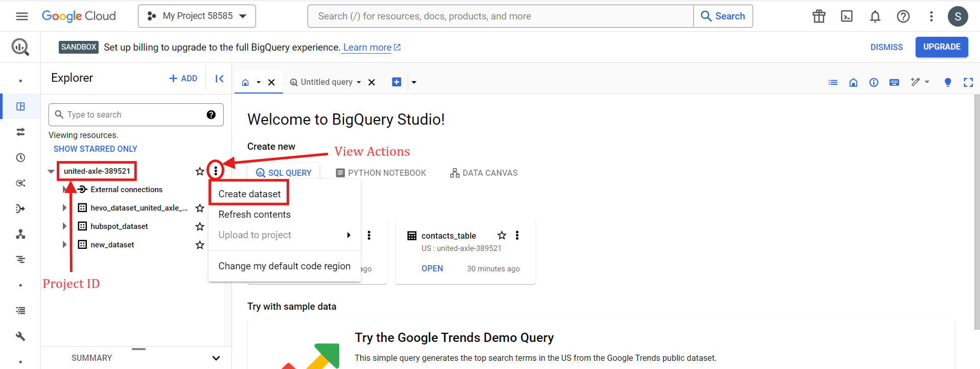Open the Explorer search help icon
Screen dimensions: 980x369
tap(211, 114)
